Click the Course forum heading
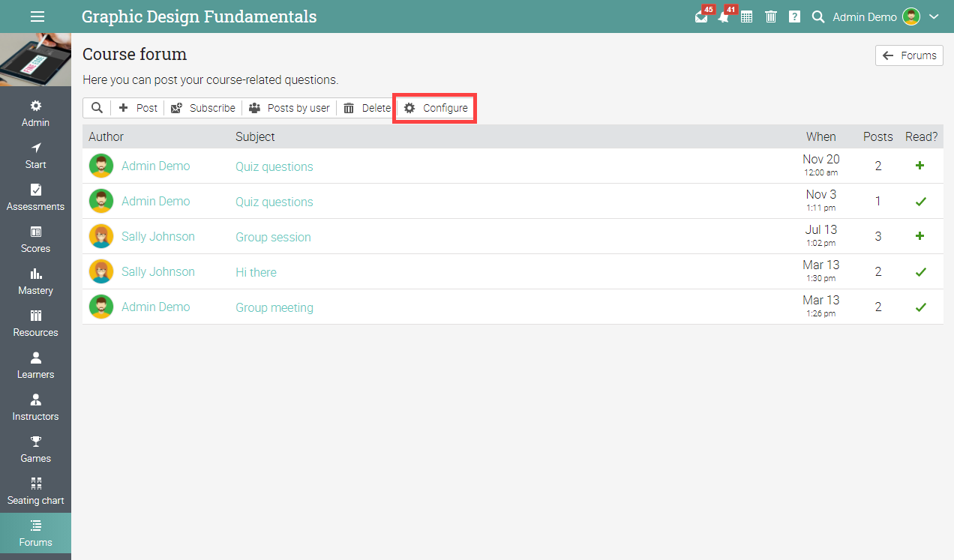 135,54
